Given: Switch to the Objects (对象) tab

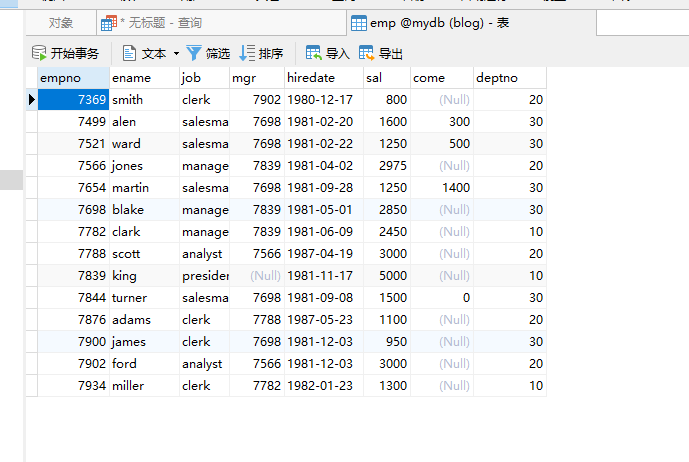Looking at the screenshot, I should pos(61,23).
